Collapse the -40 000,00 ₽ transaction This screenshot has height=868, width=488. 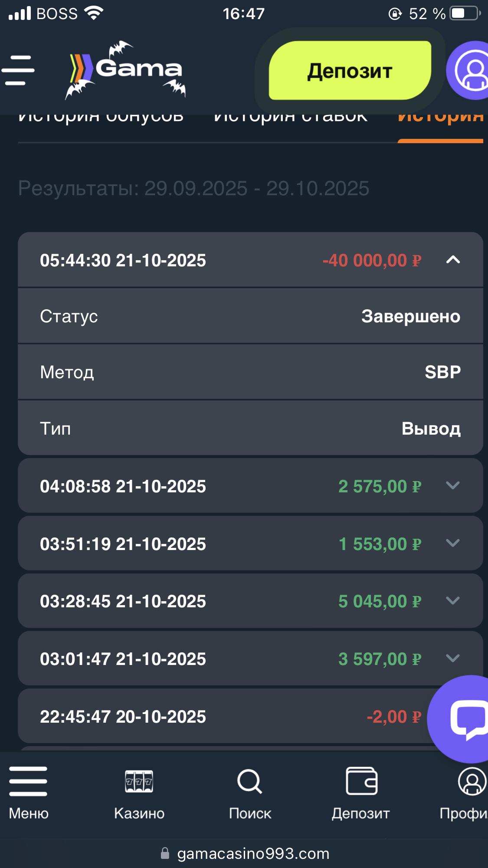click(453, 260)
